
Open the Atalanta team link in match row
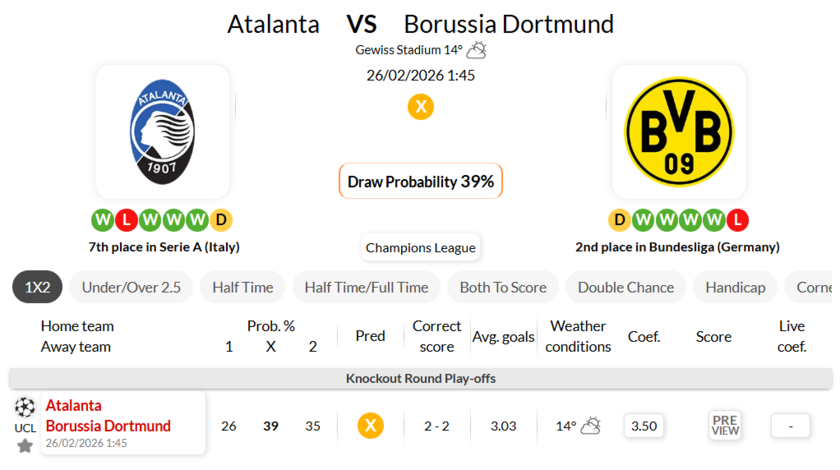[74, 406]
